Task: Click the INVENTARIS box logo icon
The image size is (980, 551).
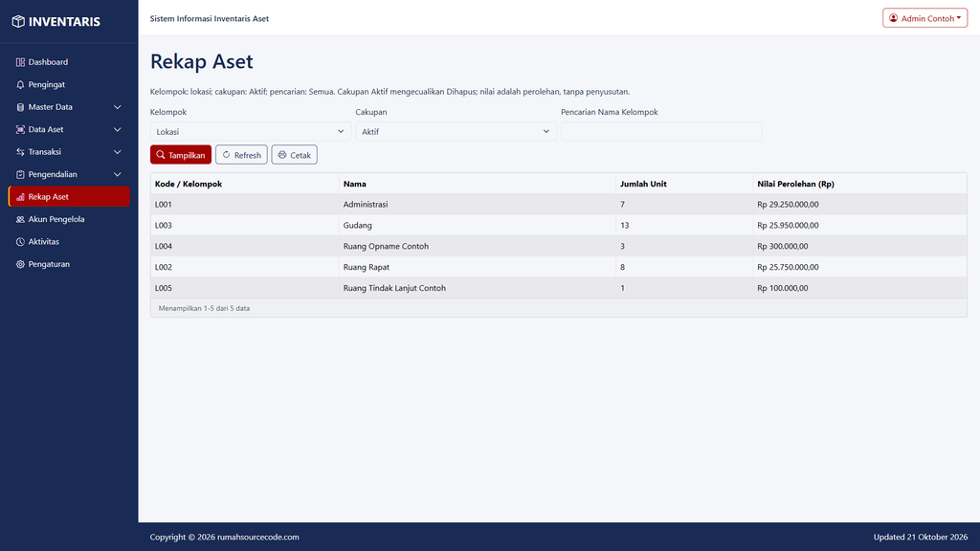Action: pyautogui.click(x=18, y=21)
